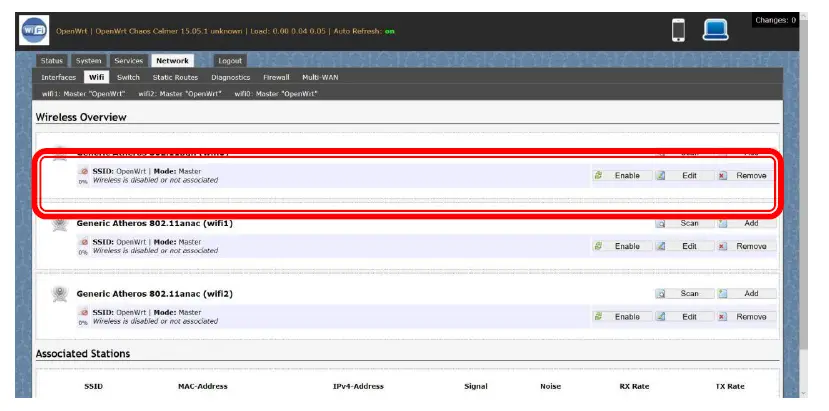Image resolution: width=829 pixels, height=411 pixels.
Task: Click Generic Atheros 802.11anac (wifi1) heading
Action: [154, 223]
